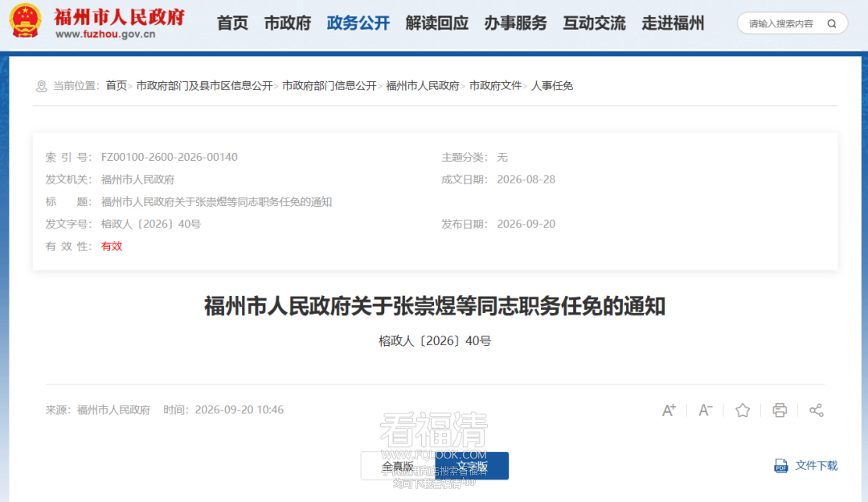Open 市政府部门及县市区信息公开 breadcrumb

204,86
